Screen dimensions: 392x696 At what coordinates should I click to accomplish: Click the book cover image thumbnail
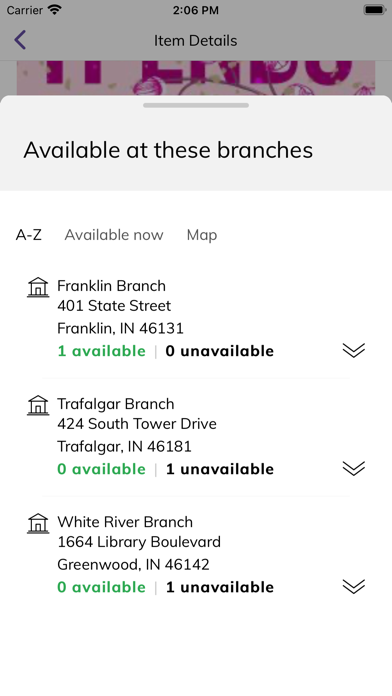point(196,78)
